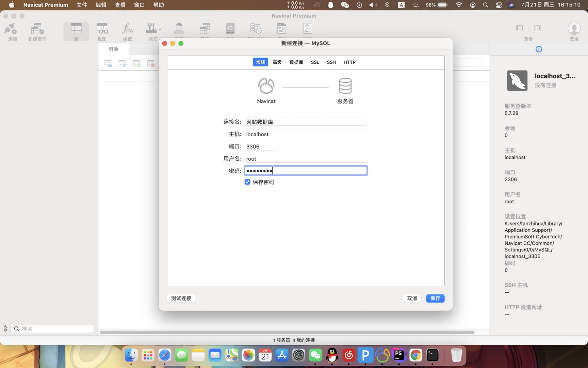588x368 pixels.
Task: Open the View (查看) menu
Action: [120, 5]
